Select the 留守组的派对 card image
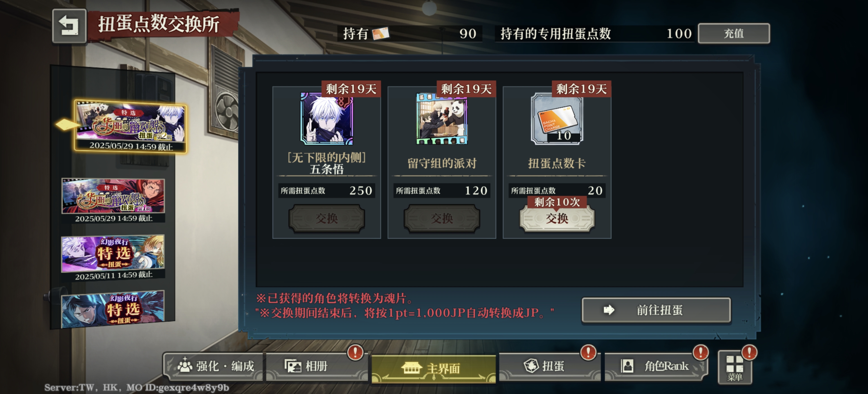The height and width of the screenshot is (394, 868). coord(442,119)
